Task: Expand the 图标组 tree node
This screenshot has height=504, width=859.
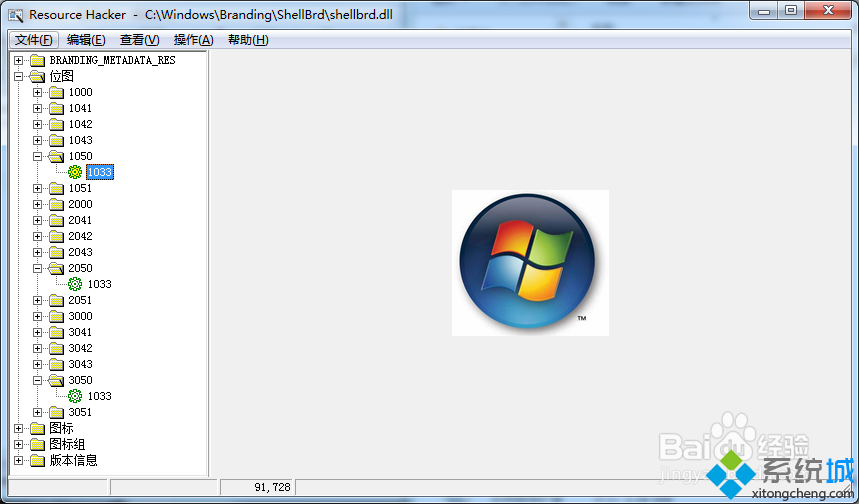Action: coord(19,444)
